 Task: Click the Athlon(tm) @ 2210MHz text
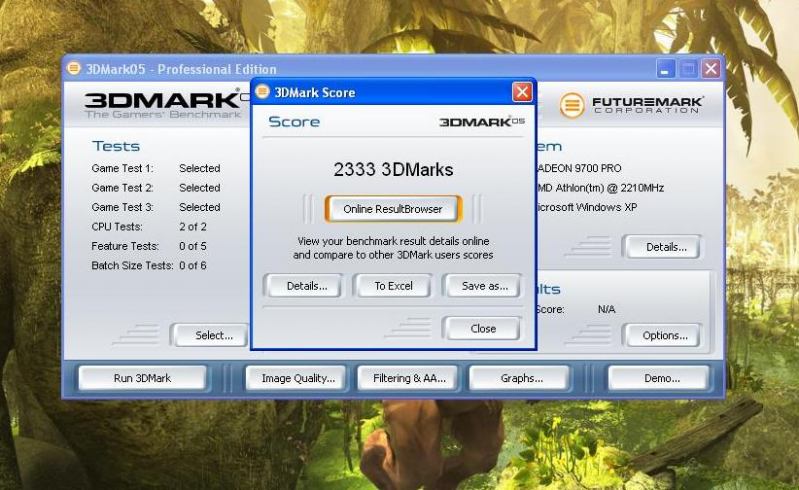click(601, 188)
